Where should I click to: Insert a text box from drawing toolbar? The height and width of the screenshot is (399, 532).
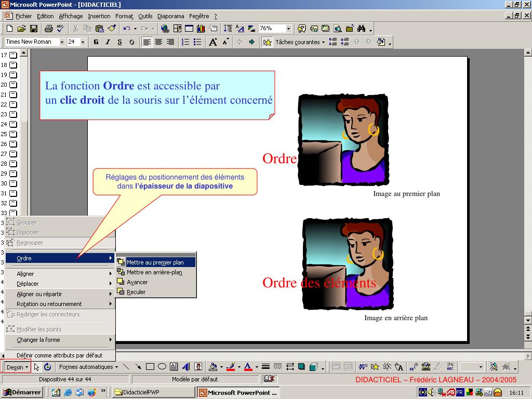(x=174, y=367)
